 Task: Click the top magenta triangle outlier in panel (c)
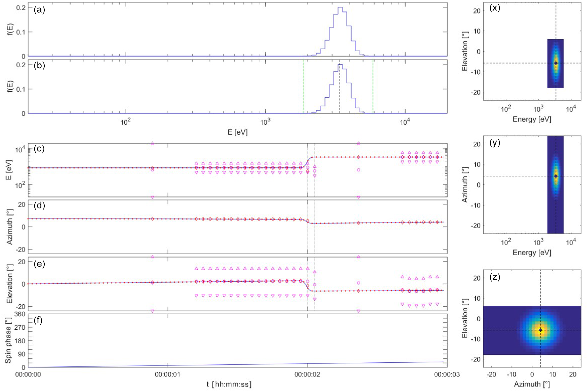(152, 143)
